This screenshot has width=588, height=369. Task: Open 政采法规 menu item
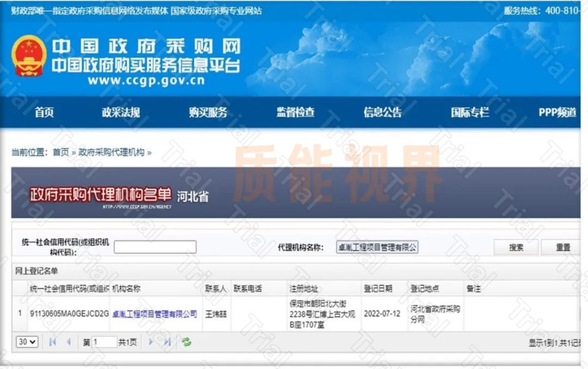pyautogui.click(x=121, y=112)
